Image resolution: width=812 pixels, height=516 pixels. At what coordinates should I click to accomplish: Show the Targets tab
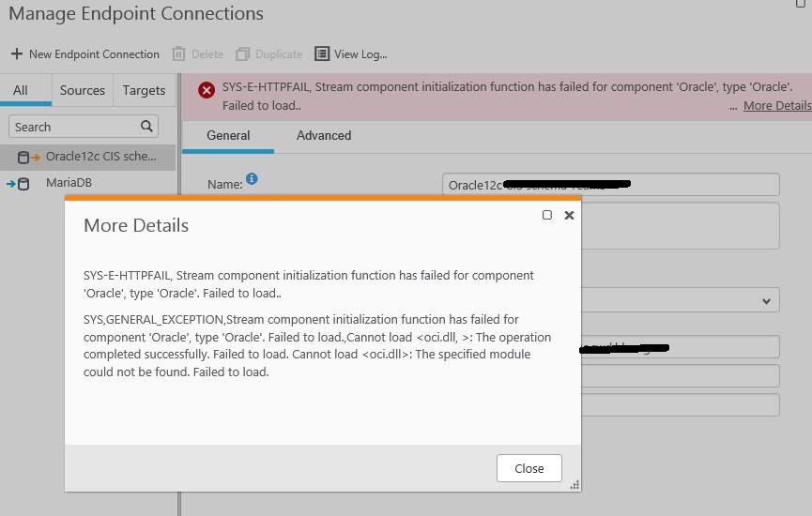point(144,91)
